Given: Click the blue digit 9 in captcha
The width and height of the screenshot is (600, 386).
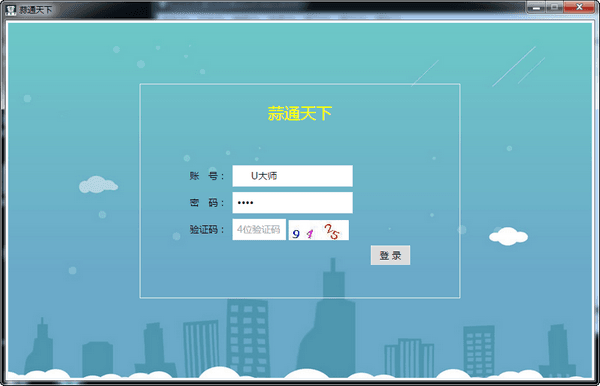Looking at the screenshot, I should pos(296,234).
